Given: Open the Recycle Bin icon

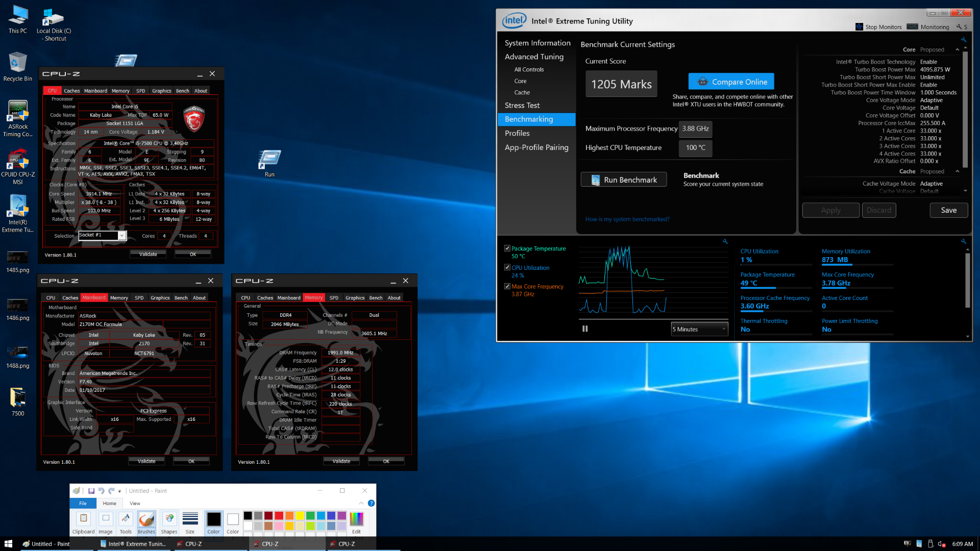Looking at the screenshot, I should pyautogui.click(x=18, y=66).
